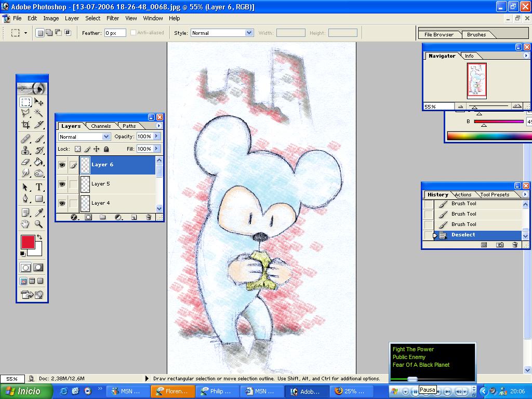
Task: Select the Type tool
Action: pyautogui.click(x=39, y=187)
